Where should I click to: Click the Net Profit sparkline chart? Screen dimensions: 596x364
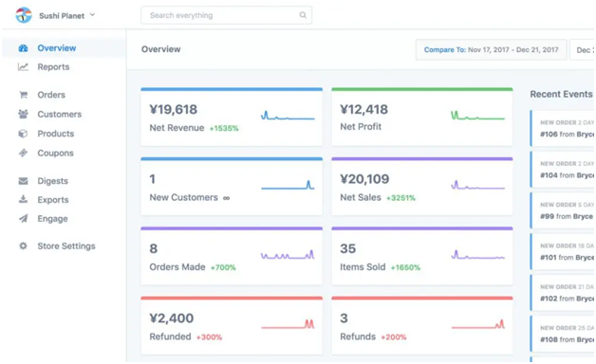[x=477, y=116]
